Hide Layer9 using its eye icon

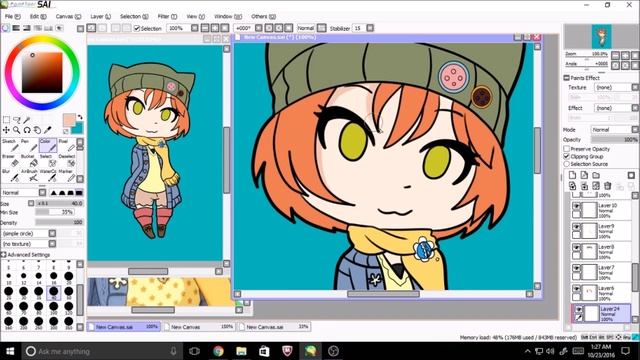click(x=576, y=227)
